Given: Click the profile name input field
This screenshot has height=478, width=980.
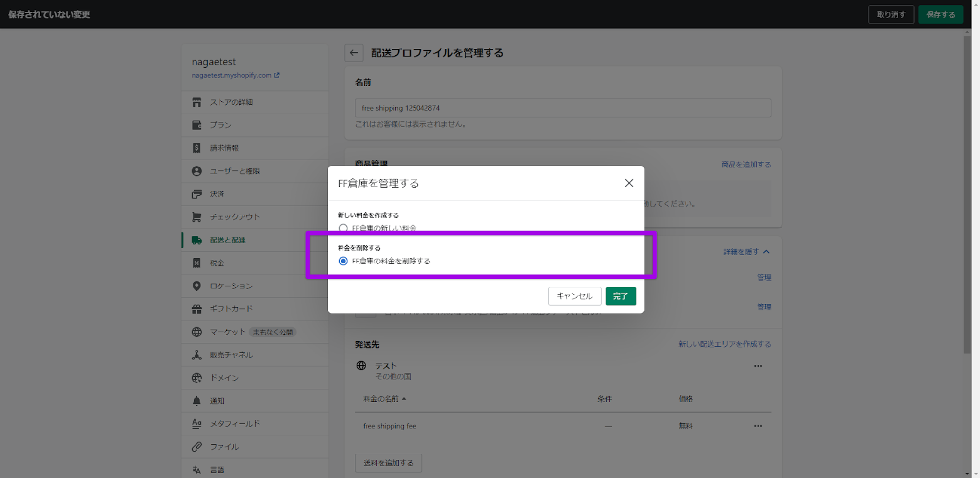Looking at the screenshot, I should click(x=563, y=108).
